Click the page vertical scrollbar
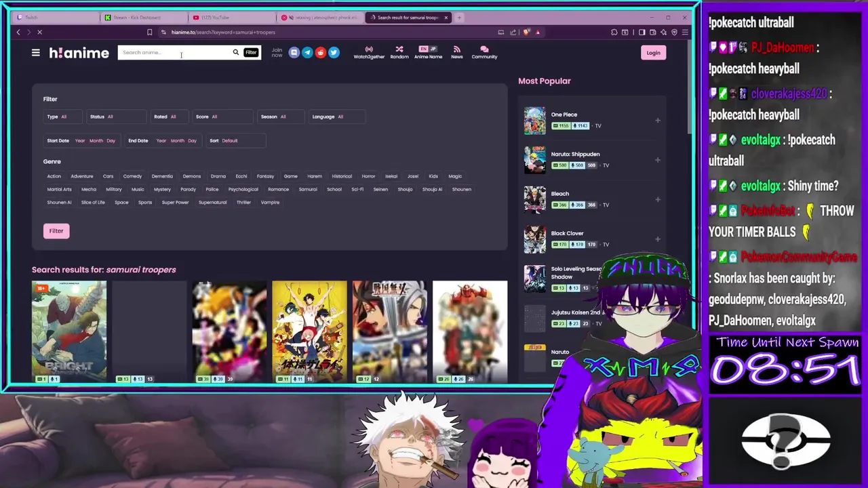868x488 pixels. click(689, 88)
